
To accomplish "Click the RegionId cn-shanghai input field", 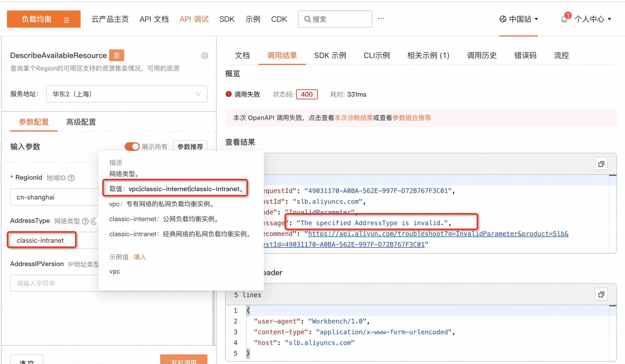I will coord(55,197).
